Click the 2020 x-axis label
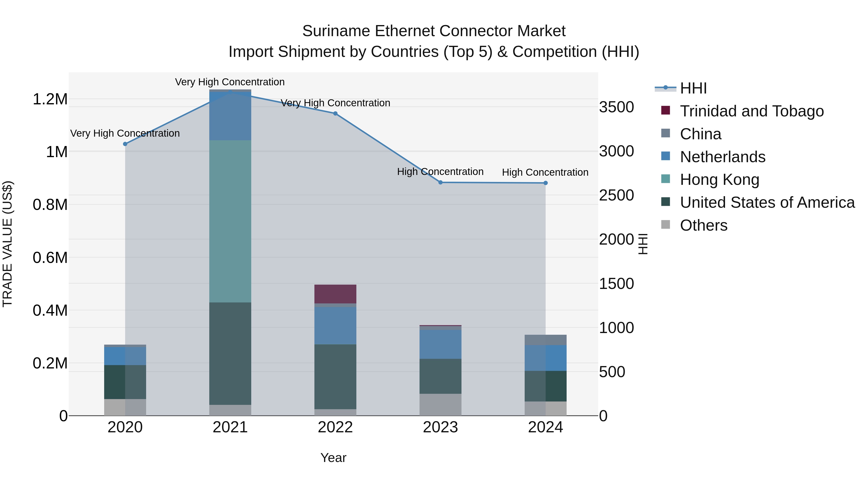Viewport: 868px width, 488px height. tap(125, 427)
